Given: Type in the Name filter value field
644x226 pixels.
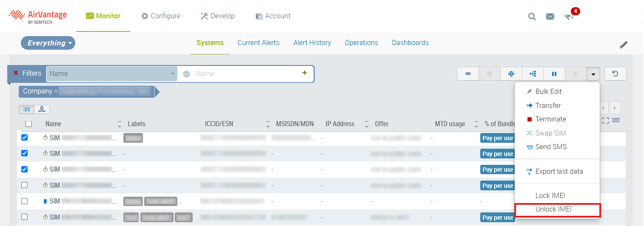Looking at the screenshot, I should [x=245, y=73].
